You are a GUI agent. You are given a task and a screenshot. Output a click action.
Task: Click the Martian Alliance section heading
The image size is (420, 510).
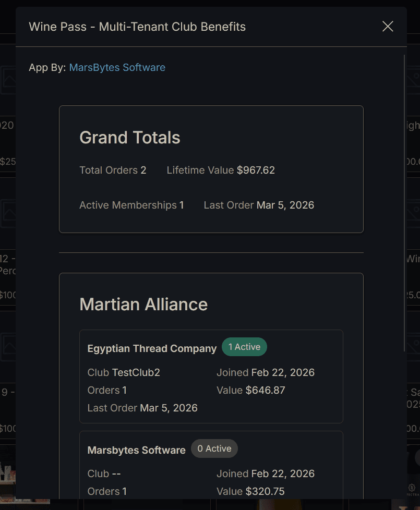(143, 304)
